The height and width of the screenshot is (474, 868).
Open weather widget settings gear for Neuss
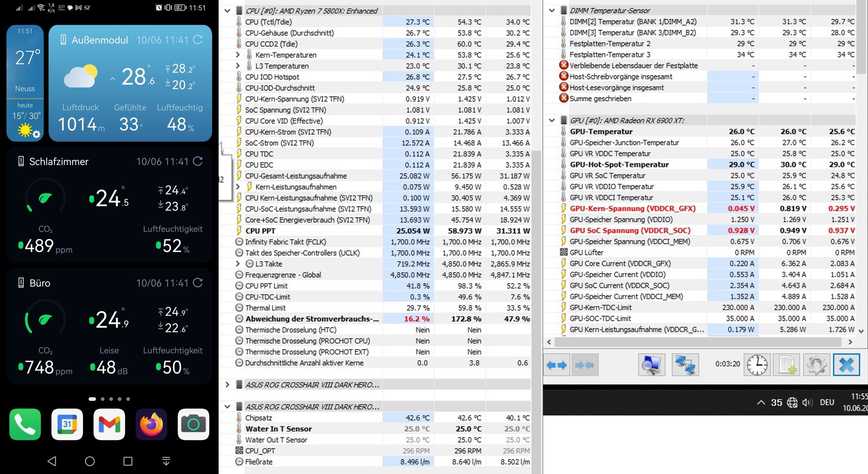pyautogui.click(x=37, y=134)
